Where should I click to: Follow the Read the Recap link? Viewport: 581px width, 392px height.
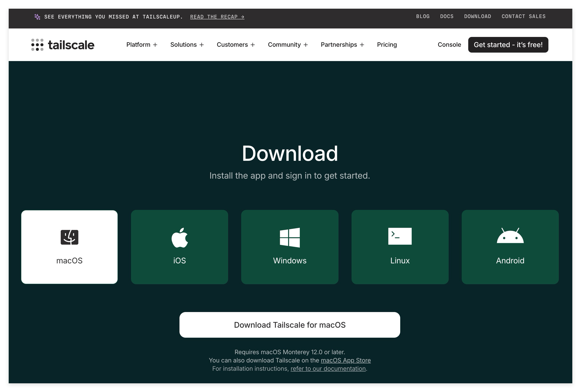pos(217,17)
